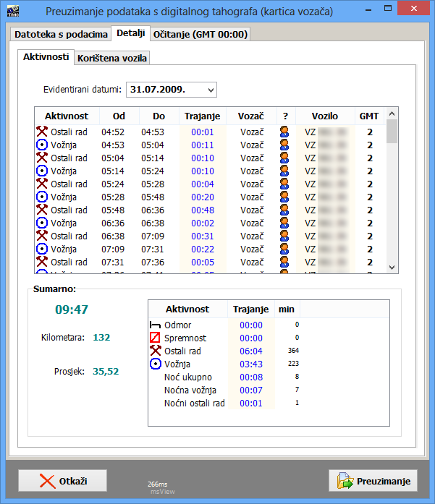
Task: Switch to Korištena vozila sub-tab
Action: click(x=112, y=58)
